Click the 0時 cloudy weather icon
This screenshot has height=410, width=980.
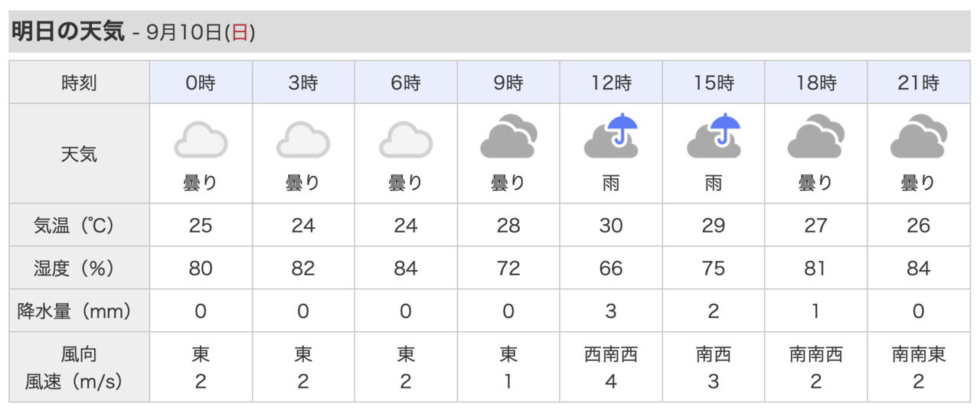(x=201, y=141)
